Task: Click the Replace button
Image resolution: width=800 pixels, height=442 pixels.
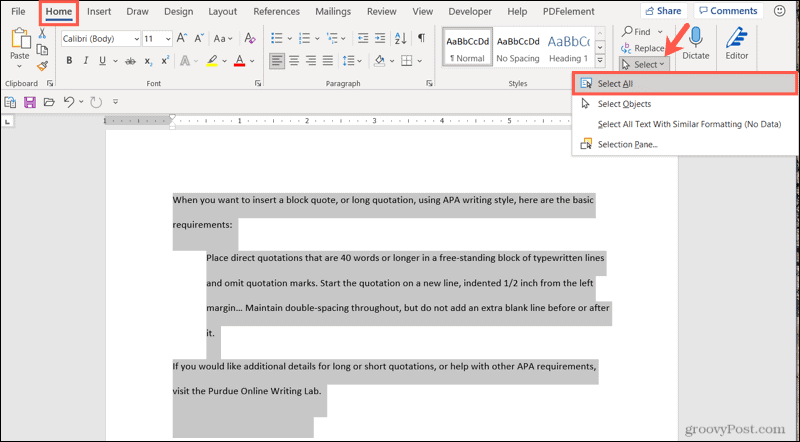Action: click(643, 48)
